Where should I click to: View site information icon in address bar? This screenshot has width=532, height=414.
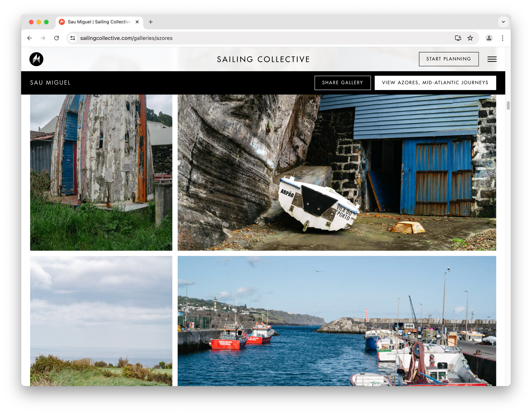point(73,38)
